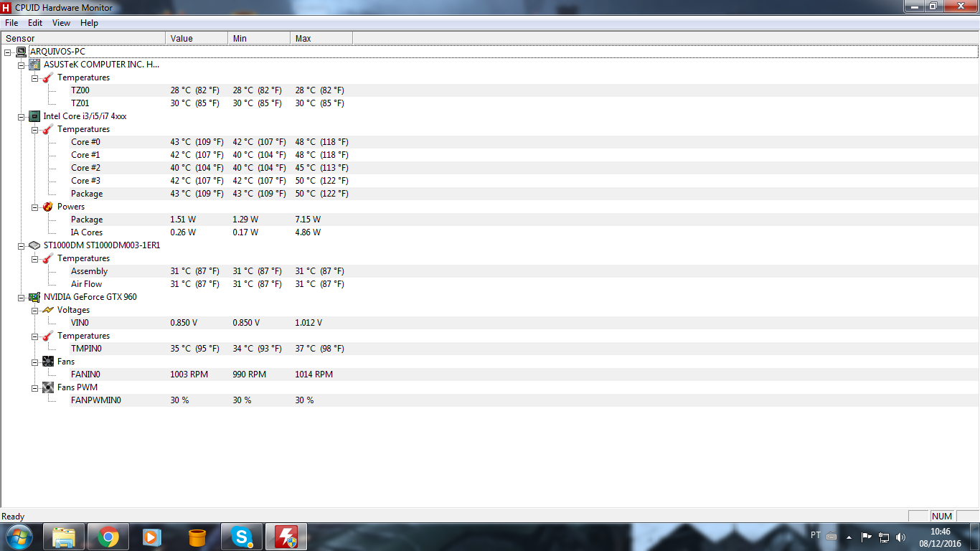Click the network tray icon
Screen dimensions: 980x551
pos(884,537)
